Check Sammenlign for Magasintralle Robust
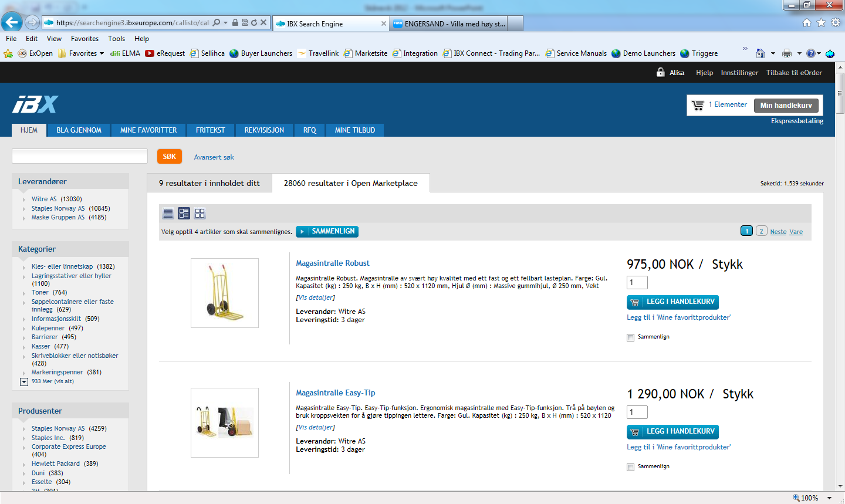This screenshot has height=504, width=845. pyautogui.click(x=630, y=337)
